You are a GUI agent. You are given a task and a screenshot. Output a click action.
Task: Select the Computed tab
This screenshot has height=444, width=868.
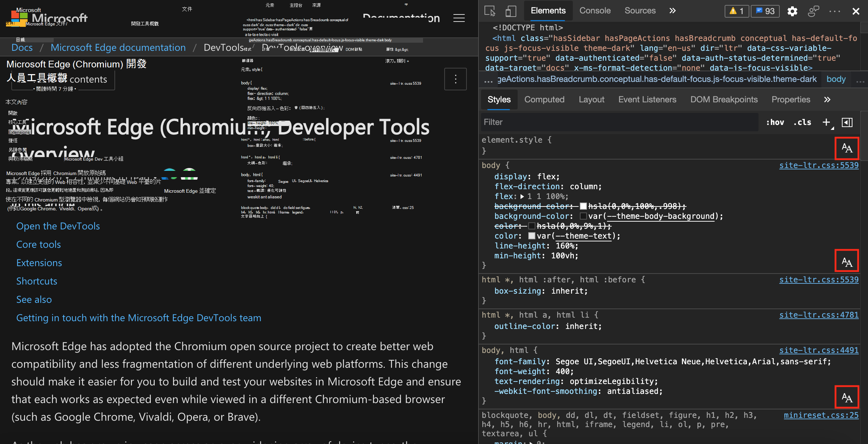pos(544,100)
